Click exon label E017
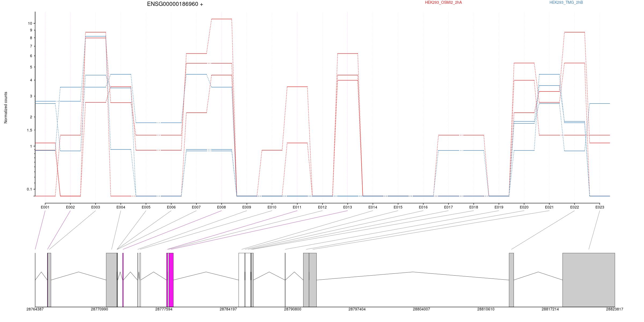Image resolution: width=644 pixels, height=322 pixels. pyautogui.click(x=448, y=207)
